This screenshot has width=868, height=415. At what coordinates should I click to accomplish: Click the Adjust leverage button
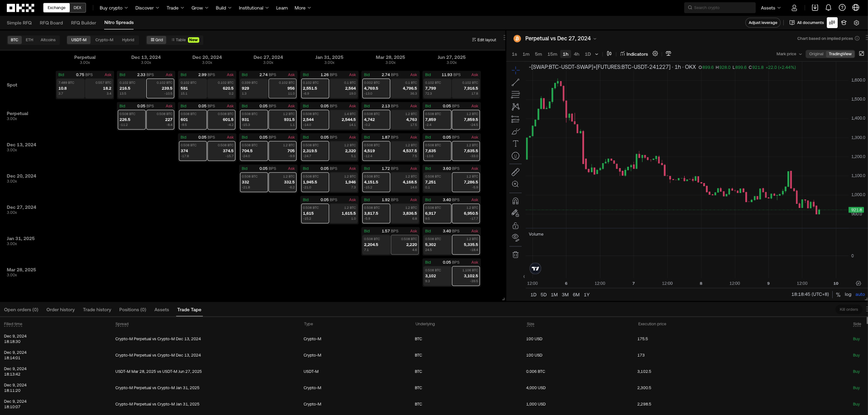[763, 23]
